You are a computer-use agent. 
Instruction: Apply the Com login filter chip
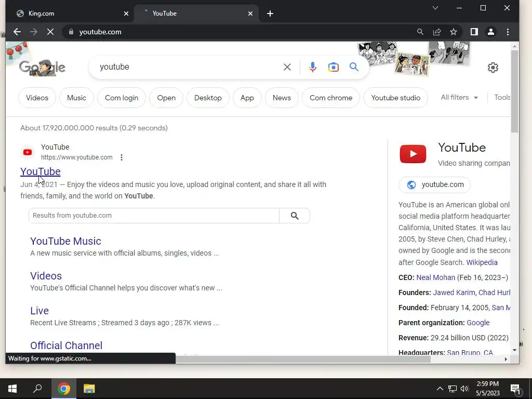coord(122,98)
